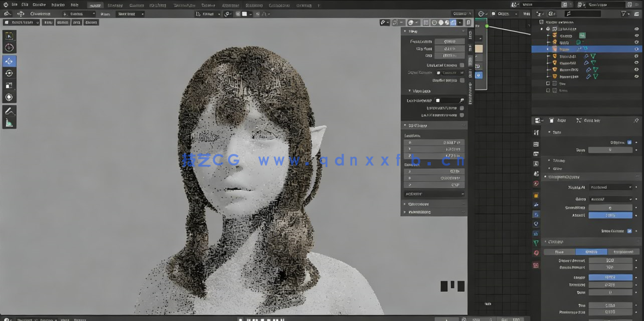Open the Material Properties tab

536,252
